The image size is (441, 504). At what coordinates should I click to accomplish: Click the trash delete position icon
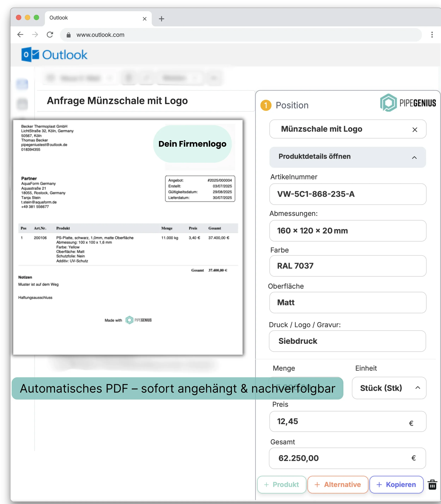pyautogui.click(x=432, y=485)
